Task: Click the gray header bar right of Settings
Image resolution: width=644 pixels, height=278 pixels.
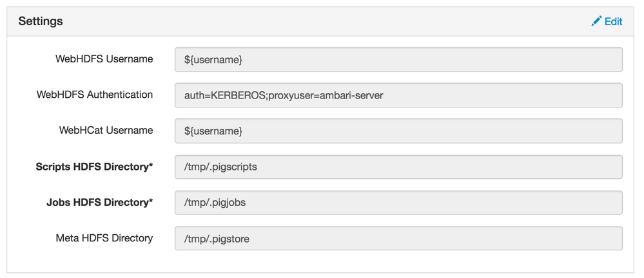Action: [x=322, y=21]
